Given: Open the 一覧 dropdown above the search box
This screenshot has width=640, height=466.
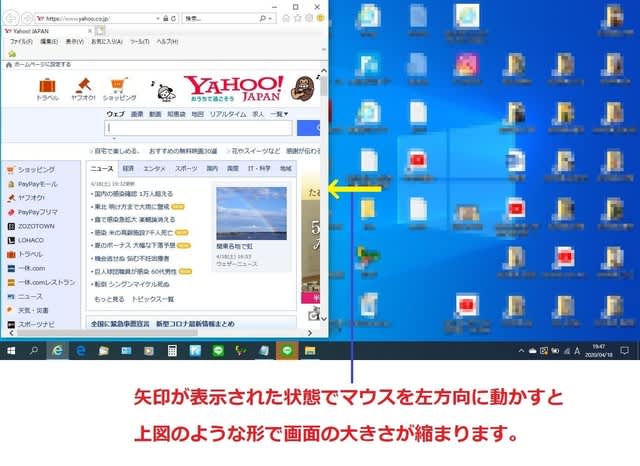Looking at the screenshot, I should pos(278,114).
